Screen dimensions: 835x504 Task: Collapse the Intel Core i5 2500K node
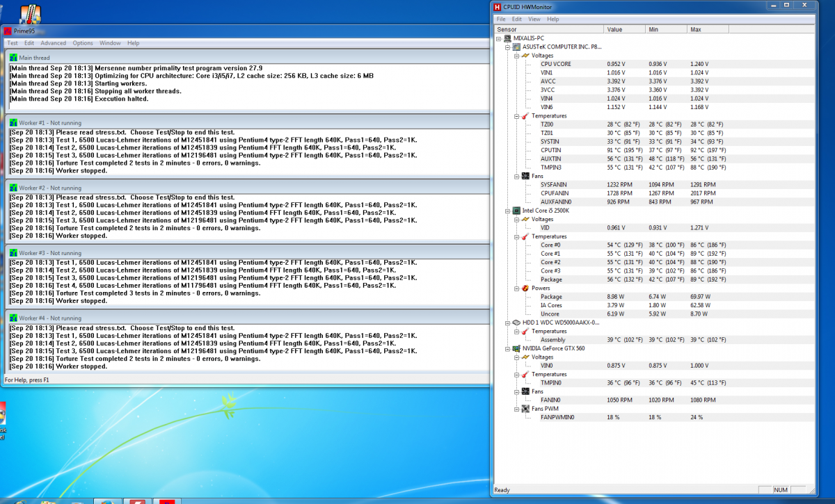pyautogui.click(x=508, y=210)
